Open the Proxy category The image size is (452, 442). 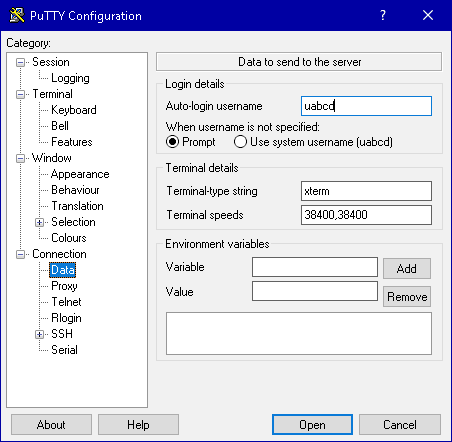(x=64, y=286)
